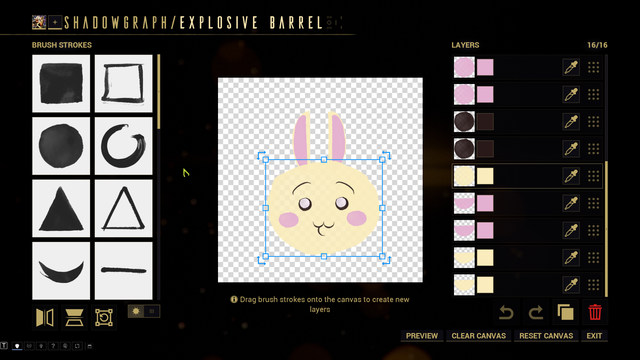Select the filled square brush stroke

(x=61, y=84)
